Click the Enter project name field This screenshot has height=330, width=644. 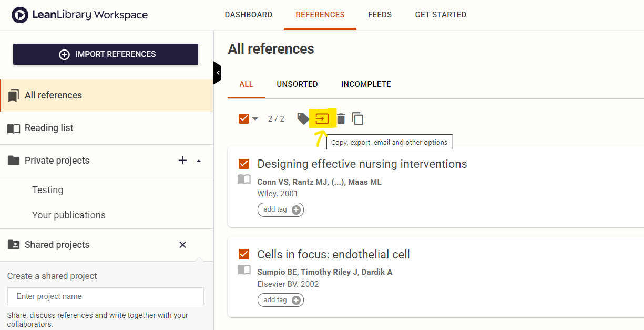[105, 296]
